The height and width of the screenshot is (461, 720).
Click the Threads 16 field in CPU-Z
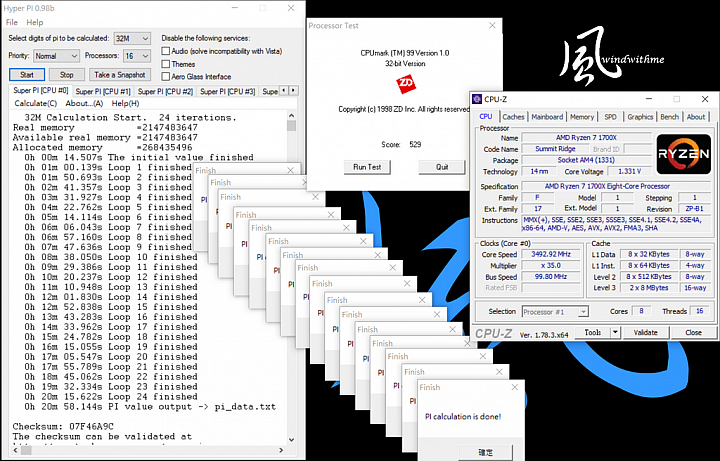point(699,311)
